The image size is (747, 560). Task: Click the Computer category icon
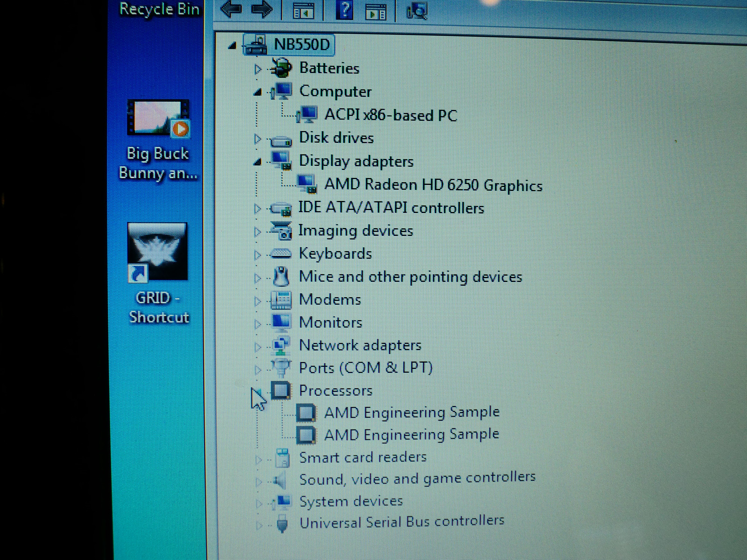point(281,91)
